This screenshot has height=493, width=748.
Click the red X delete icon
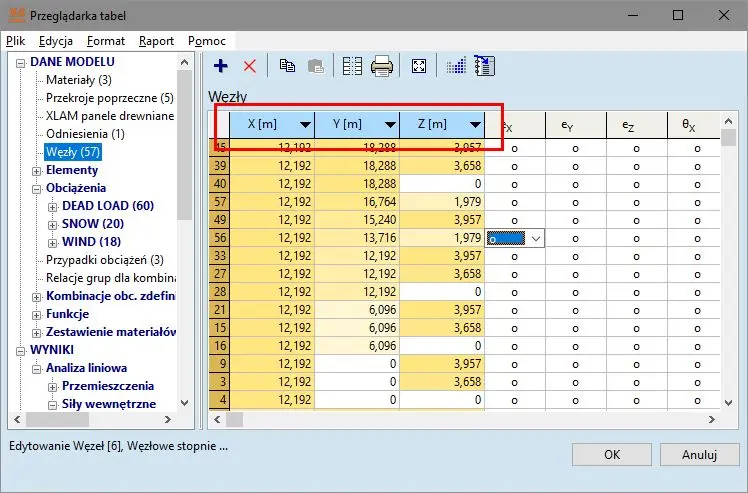250,66
